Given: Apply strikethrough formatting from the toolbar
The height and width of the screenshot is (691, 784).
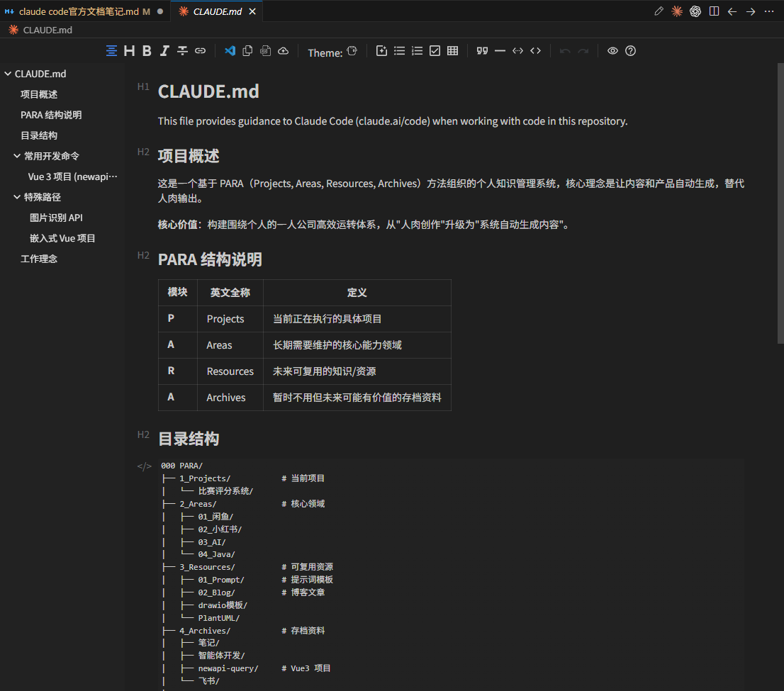Looking at the screenshot, I should 182,51.
